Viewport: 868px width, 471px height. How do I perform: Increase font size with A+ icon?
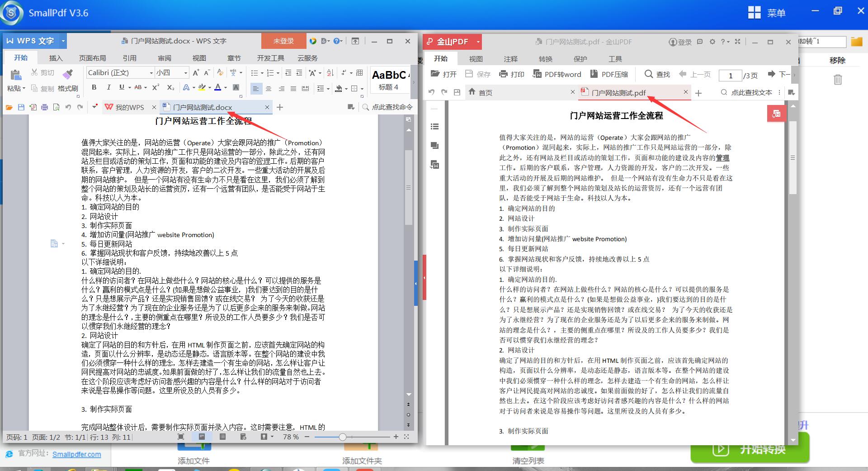click(196, 73)
